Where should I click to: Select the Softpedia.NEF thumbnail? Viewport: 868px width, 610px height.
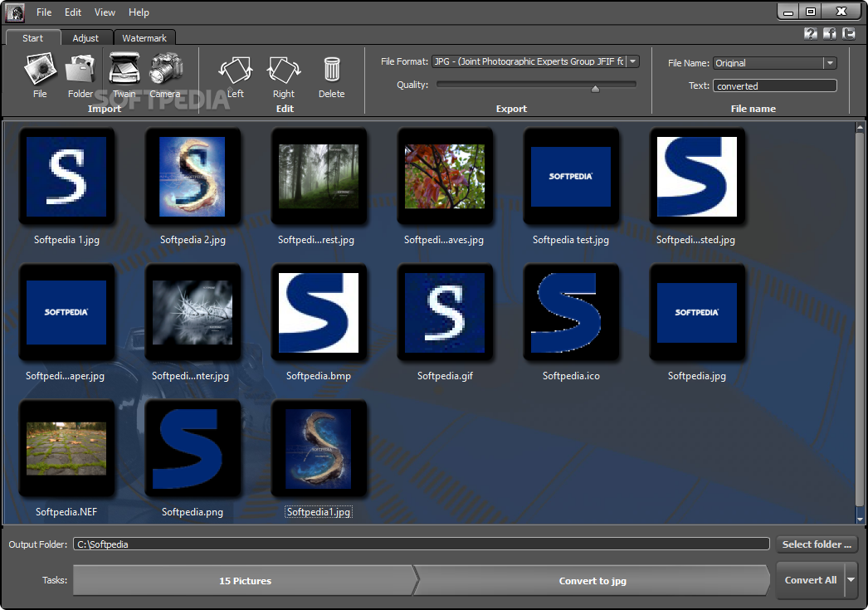(x=66, y=447)
